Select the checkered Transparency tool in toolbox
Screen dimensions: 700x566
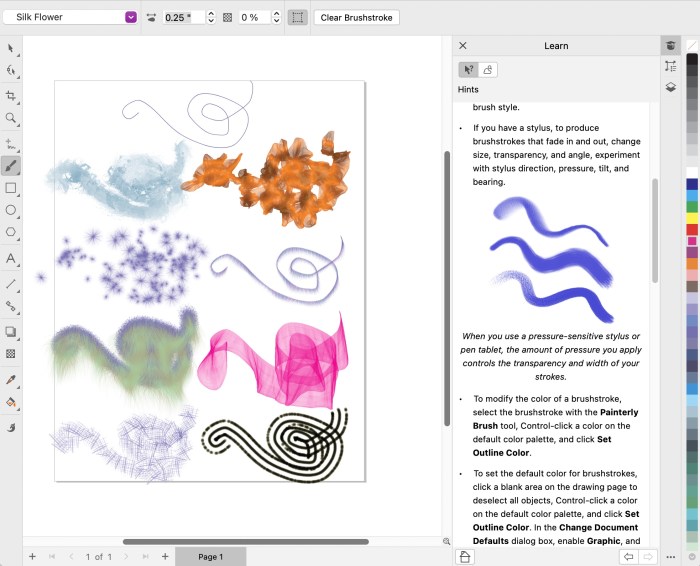11,354
